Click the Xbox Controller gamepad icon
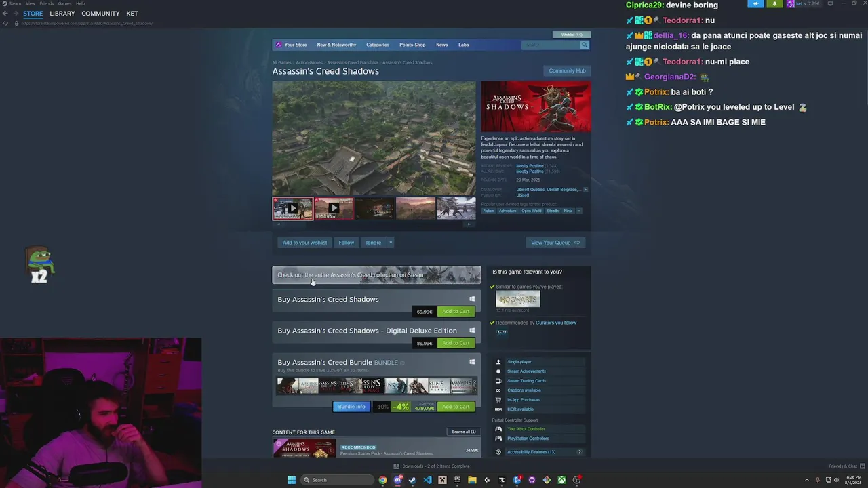Screen dimensions: 868x488 498,429
